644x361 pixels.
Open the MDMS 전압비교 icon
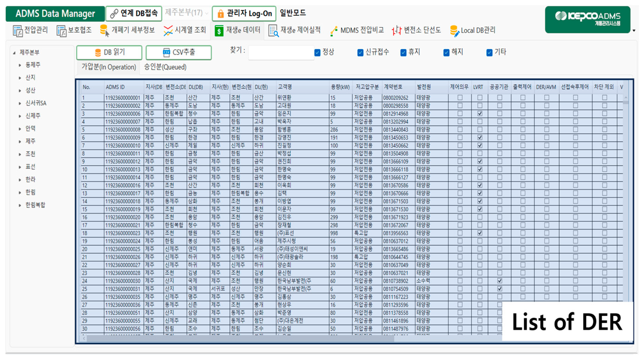334,31
